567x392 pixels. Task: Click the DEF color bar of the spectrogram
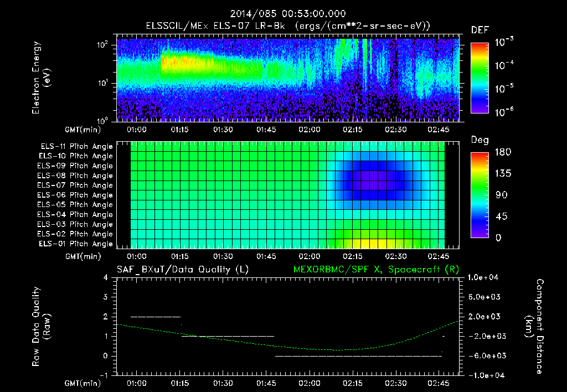480,78
